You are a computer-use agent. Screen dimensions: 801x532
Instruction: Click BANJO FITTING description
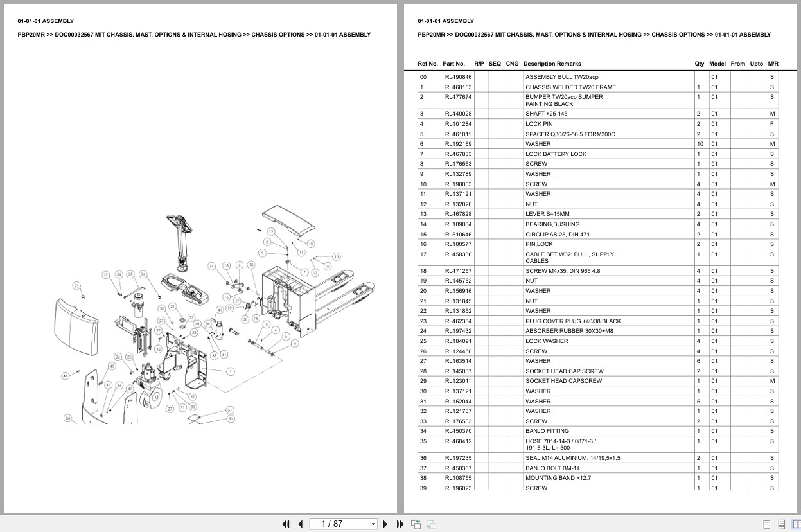tap(547, 431)
